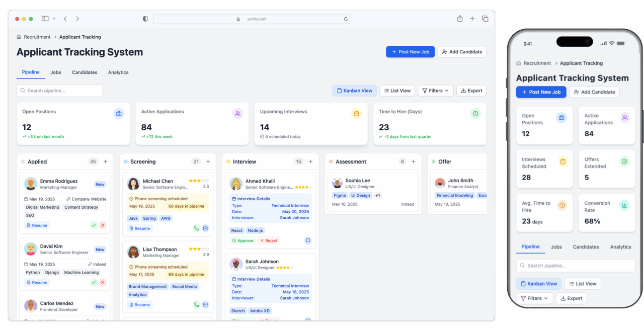Focus the Search pipeline field on the phone mockup
The height and width of the screenshot is (335, 644).
coord(576,266)
